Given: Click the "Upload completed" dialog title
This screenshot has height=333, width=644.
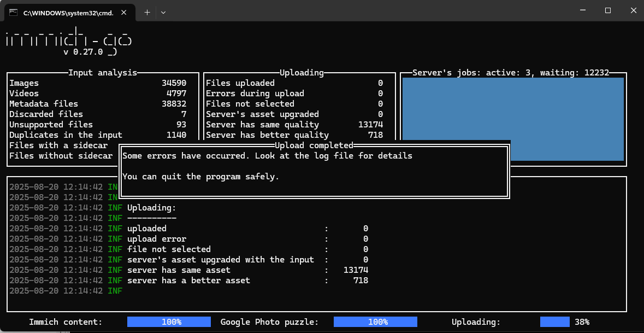Looking at the screenshot, I should click(x=314, y=145).
